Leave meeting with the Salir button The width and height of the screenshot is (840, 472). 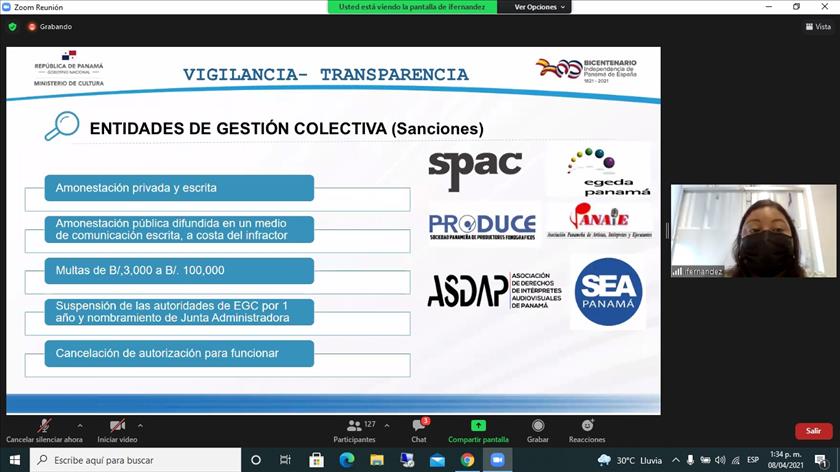click(813, 431)
